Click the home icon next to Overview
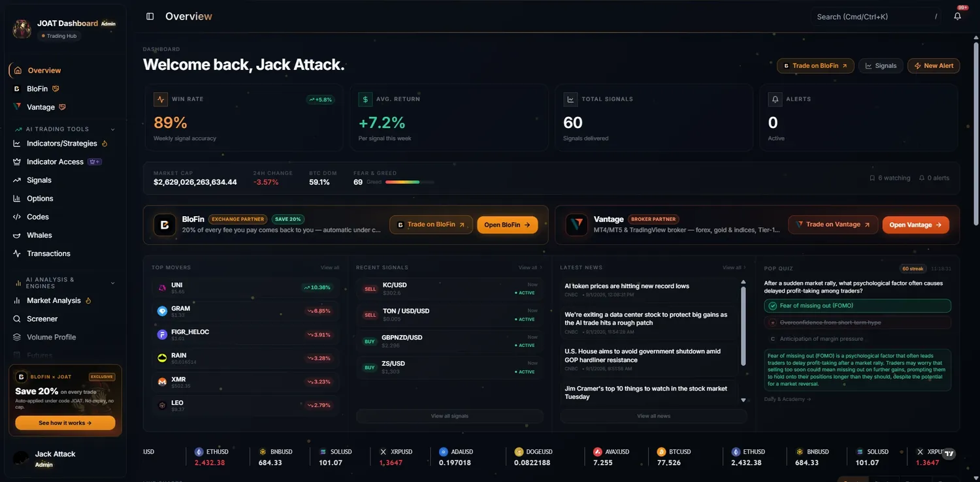Viewport: 980px width, 482px height. [x=18, y=71]
